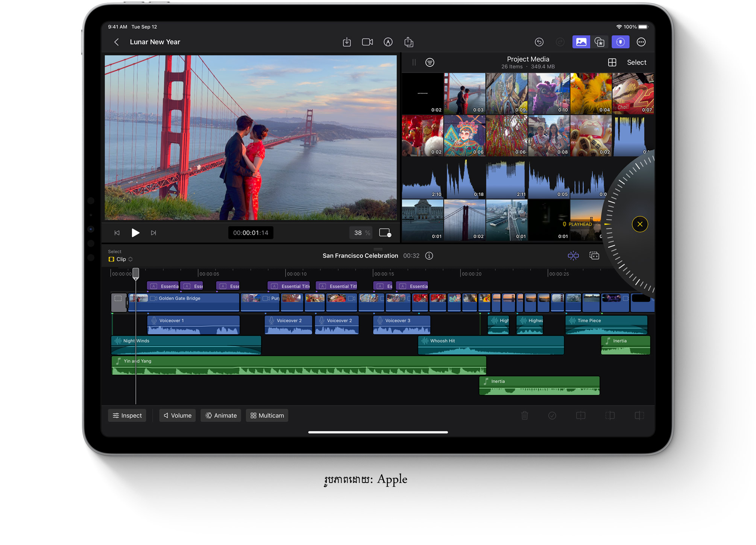Select the black title 0:02 thumbnail
Screen dimensions: 756x545
click(422, 94)
